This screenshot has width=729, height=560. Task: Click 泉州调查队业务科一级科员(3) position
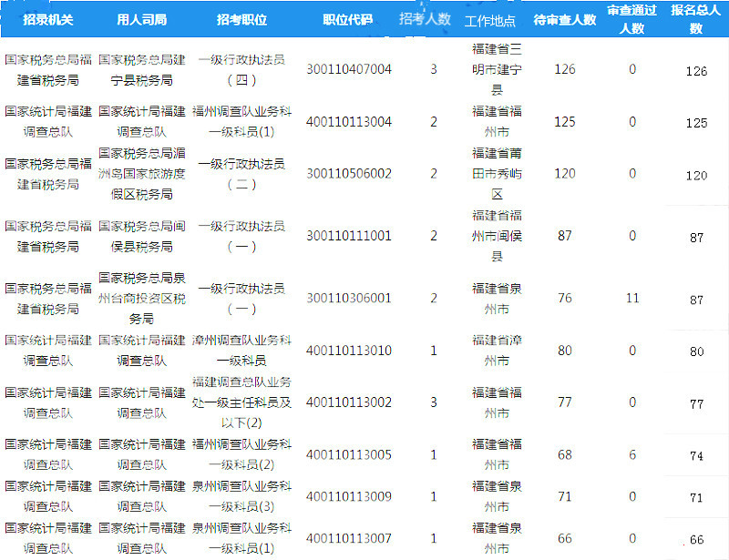coord(241,497)
